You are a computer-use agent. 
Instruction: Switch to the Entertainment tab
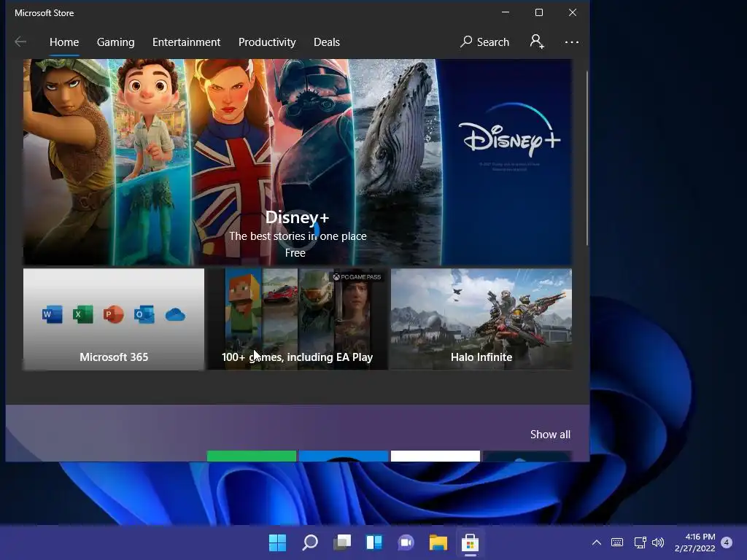tap(186, 42)
